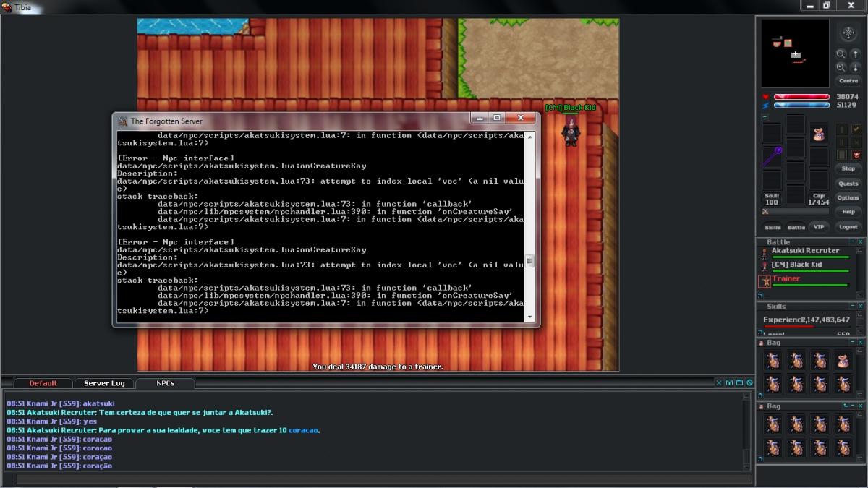Viewport: 868px width, 488px height.
Task: Click the Centre minimap button
Action: point(848,81)
